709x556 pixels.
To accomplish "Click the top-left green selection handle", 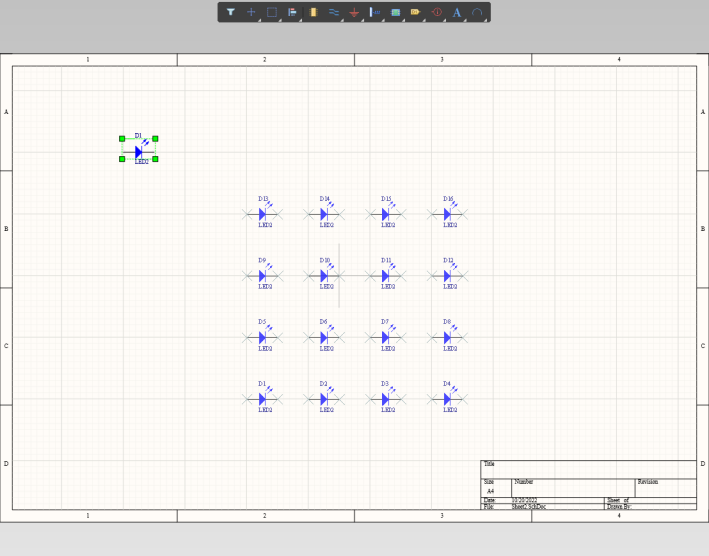I will pos(122,139).
